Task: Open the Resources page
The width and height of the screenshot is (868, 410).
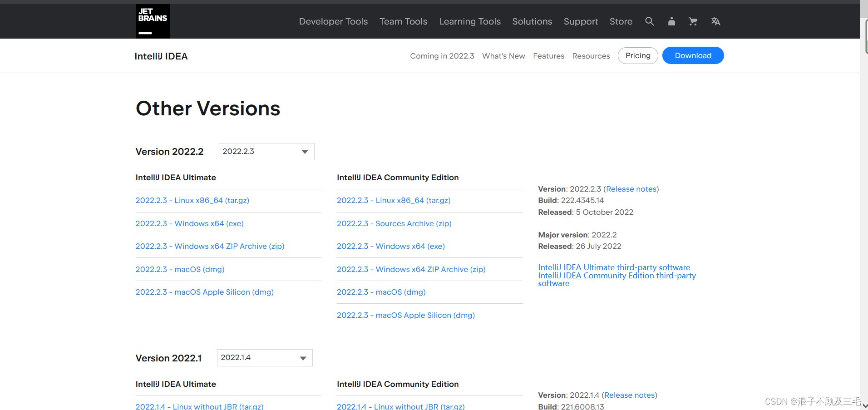Action: 591,56
